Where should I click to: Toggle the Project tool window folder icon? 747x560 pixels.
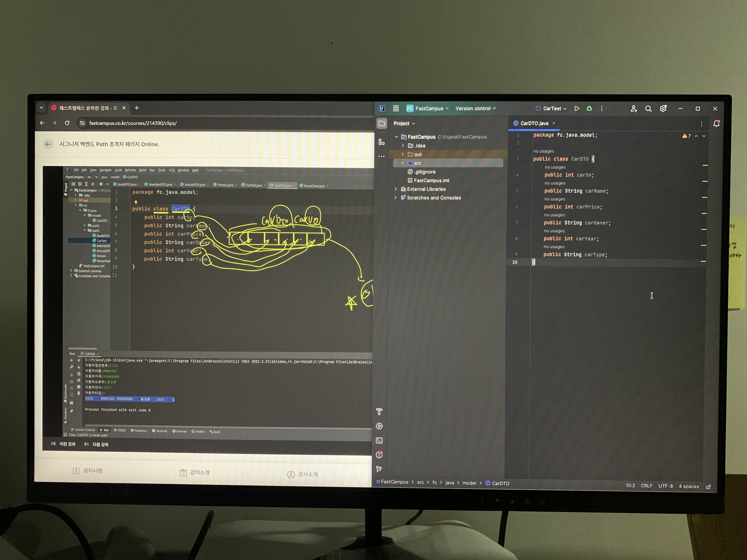click(382, 124)
